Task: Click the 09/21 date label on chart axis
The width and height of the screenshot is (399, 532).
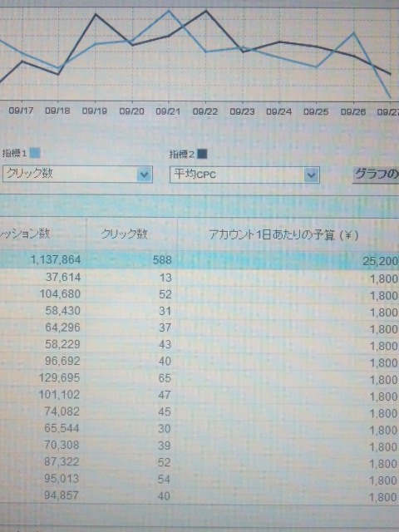Action: 168,111
